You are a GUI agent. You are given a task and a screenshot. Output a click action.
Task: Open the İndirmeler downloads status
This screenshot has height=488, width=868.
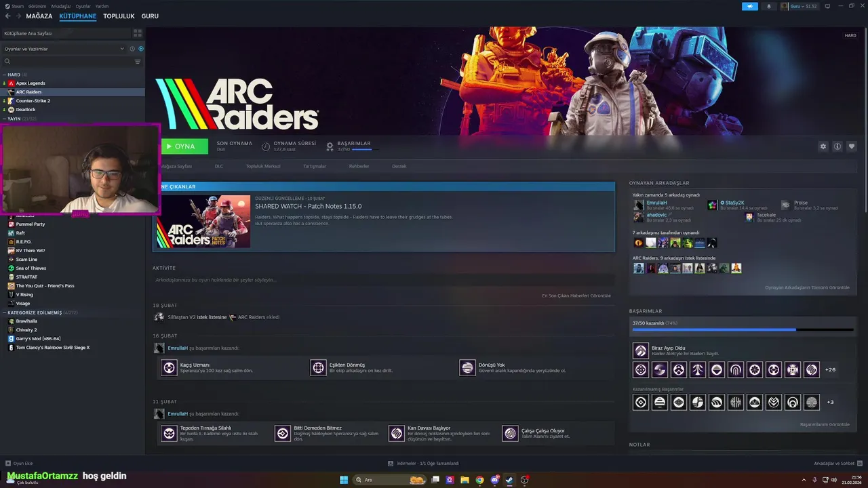[x=423, y=464]
